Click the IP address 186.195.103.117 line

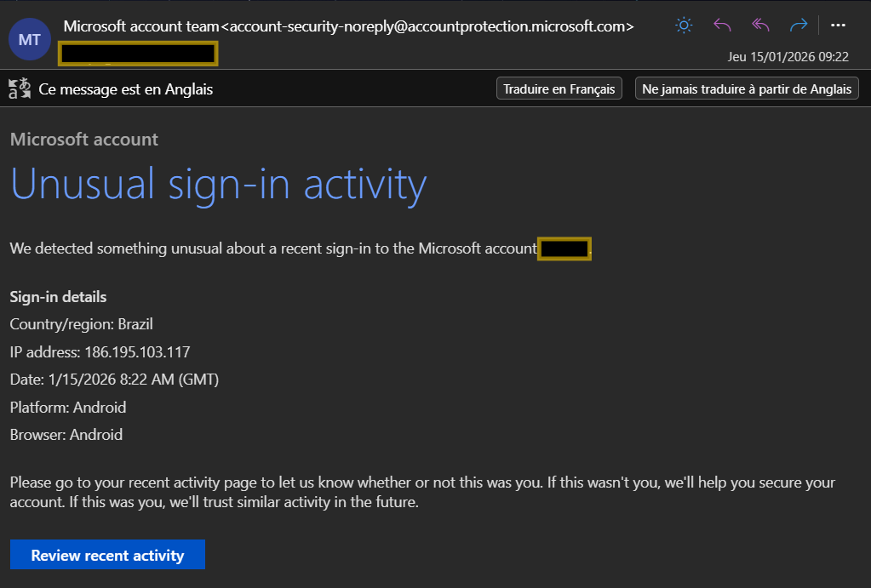pos(100,352)
